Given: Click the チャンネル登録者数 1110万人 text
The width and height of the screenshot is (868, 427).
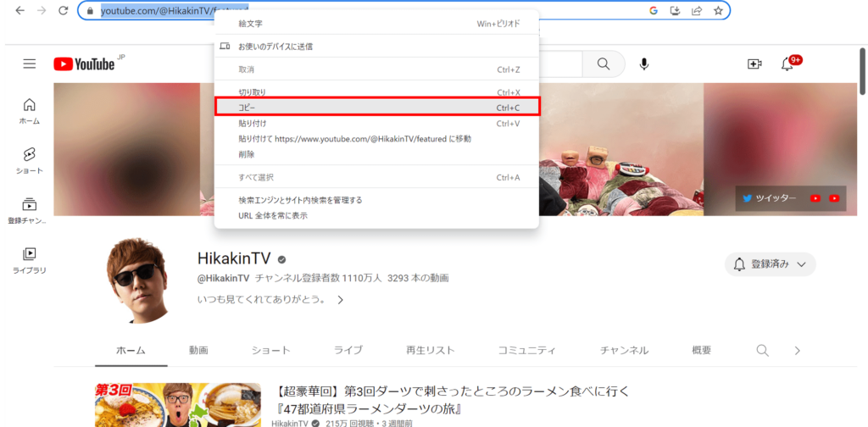Looking at the screenshot, I should point(319,278).
